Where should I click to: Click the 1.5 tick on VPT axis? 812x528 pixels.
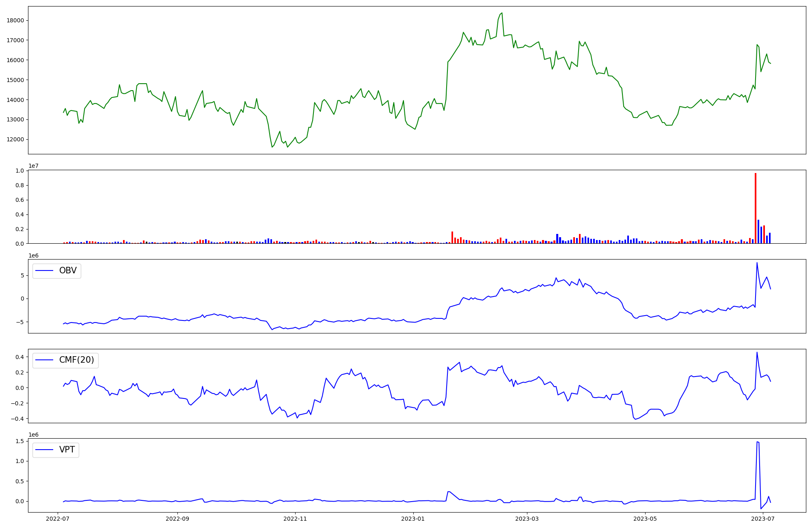(x=20, y=441)
